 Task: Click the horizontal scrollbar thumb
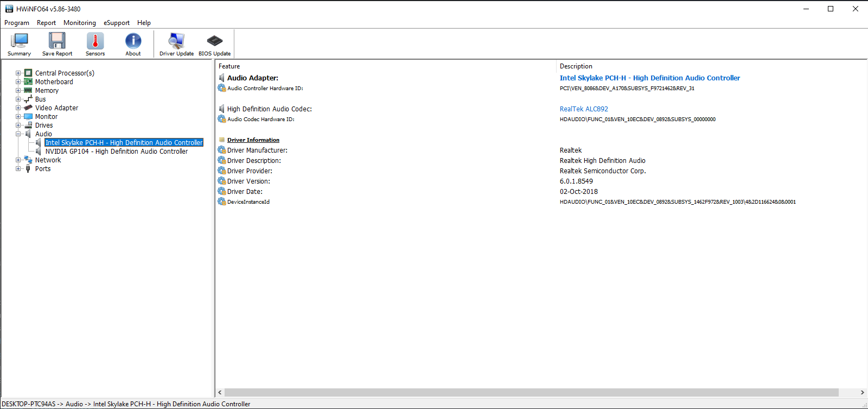point(531,392)
